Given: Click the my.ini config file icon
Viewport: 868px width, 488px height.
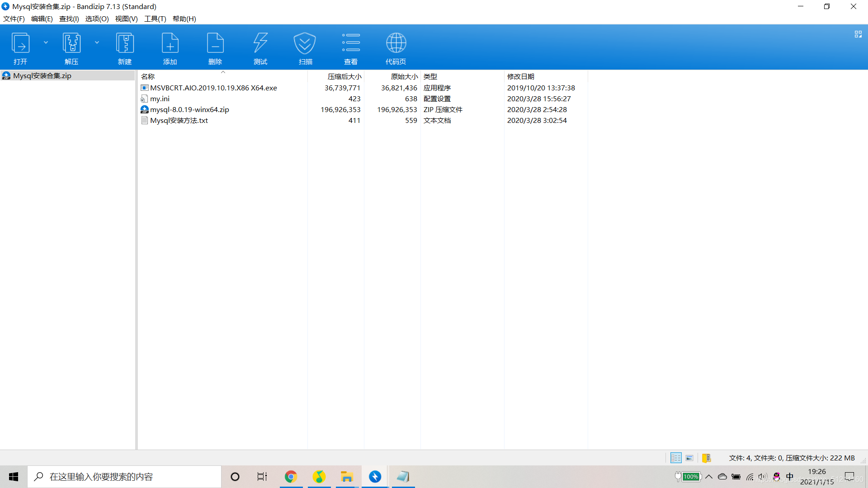Looking at the screenshot, I should click(145, 99).
